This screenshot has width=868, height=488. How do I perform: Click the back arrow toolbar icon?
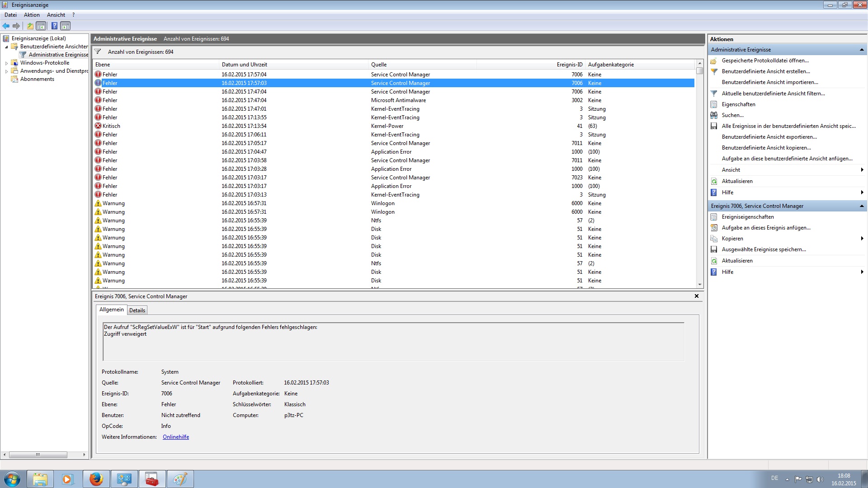pos(6,26)
